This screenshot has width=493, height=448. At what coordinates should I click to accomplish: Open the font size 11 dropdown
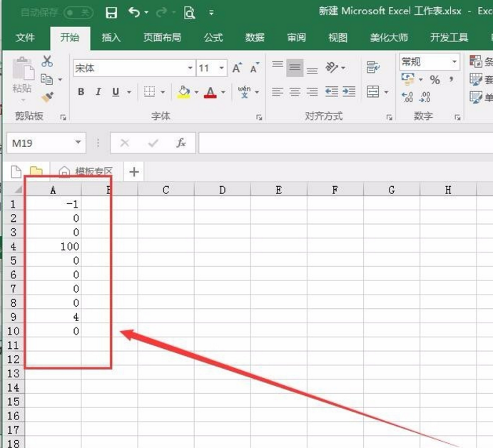pyautogui.click(x=222, y=68)
